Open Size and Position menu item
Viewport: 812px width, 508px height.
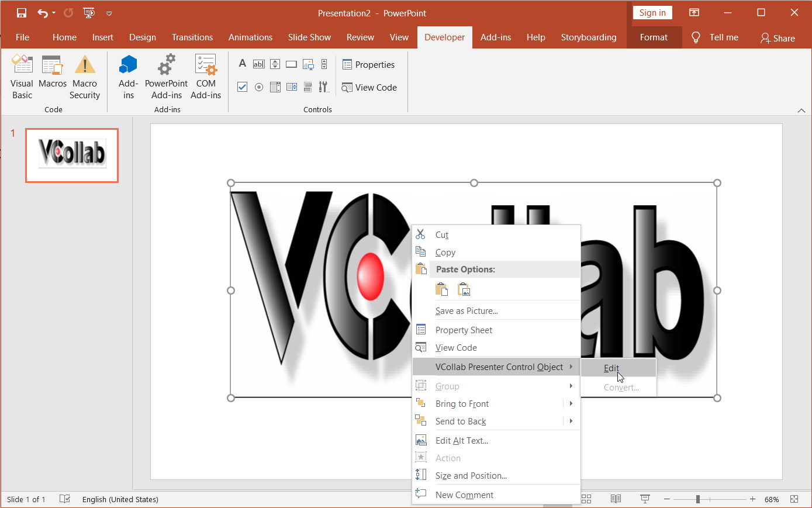point(496,476)
